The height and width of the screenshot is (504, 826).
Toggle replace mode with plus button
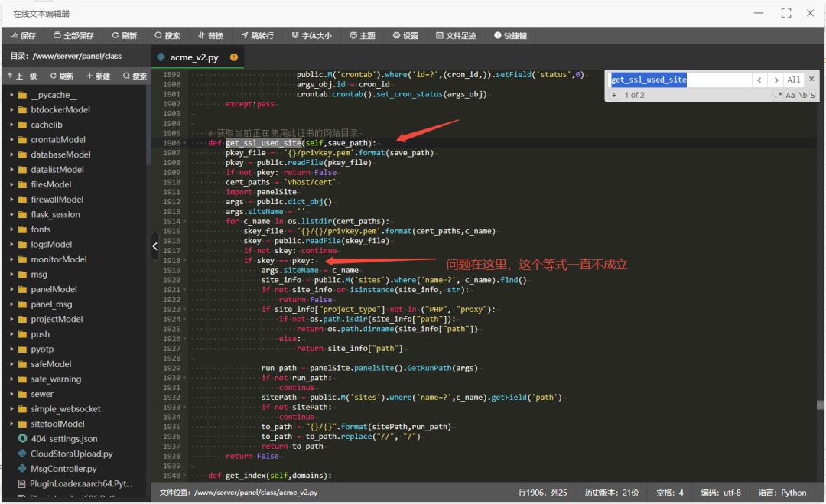coord(613,96)
